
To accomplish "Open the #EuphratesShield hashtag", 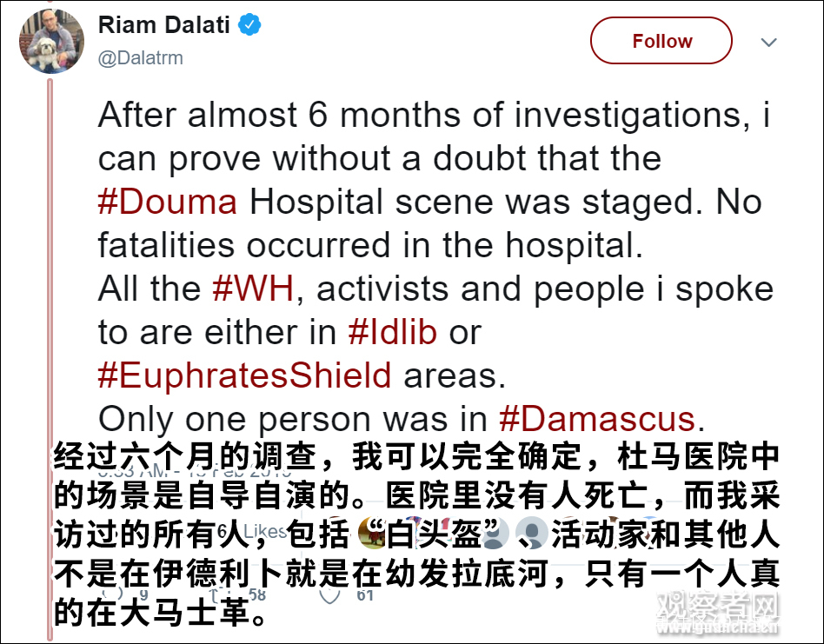I will (x=244, y=376).
